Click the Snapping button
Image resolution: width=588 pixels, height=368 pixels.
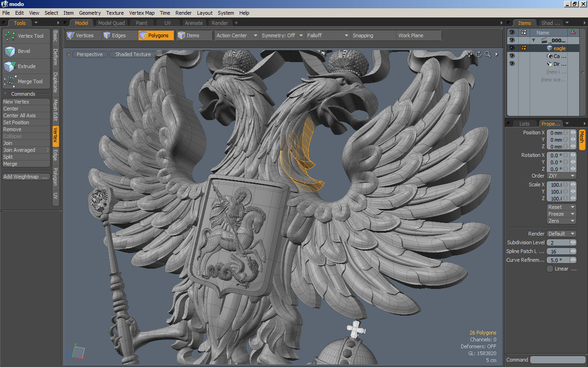pos(373,35)
